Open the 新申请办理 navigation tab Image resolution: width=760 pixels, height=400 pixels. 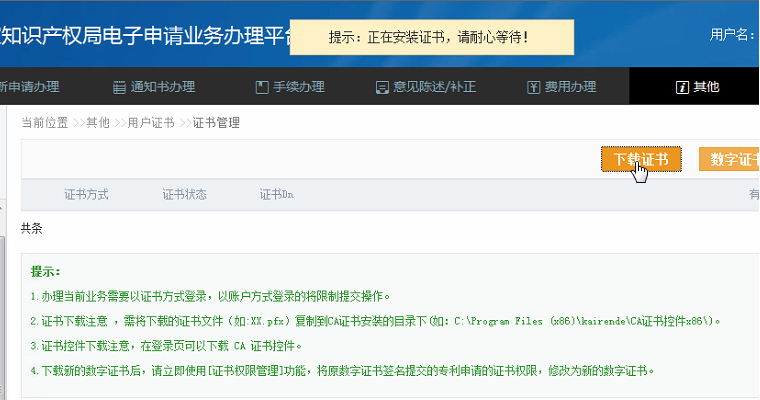(28, 87)
